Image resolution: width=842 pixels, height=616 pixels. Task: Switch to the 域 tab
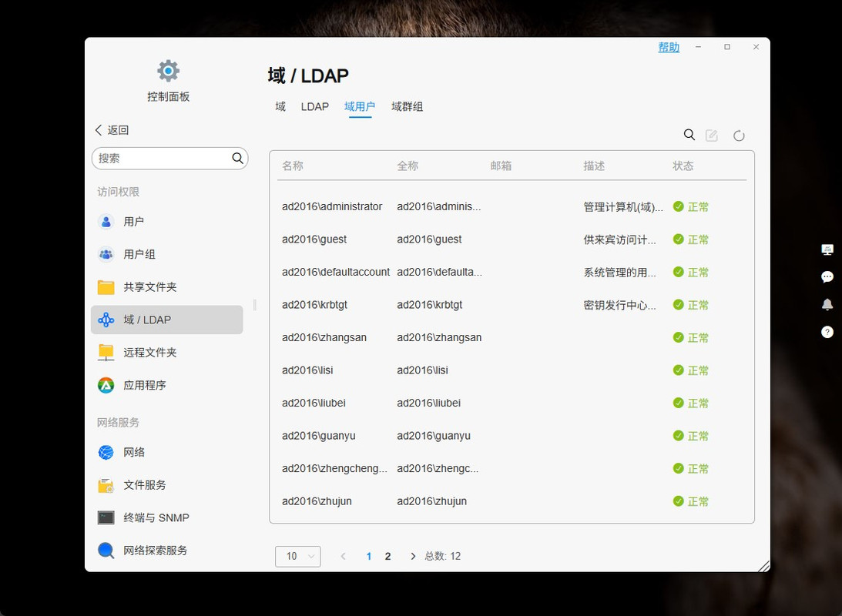[280, 106]
